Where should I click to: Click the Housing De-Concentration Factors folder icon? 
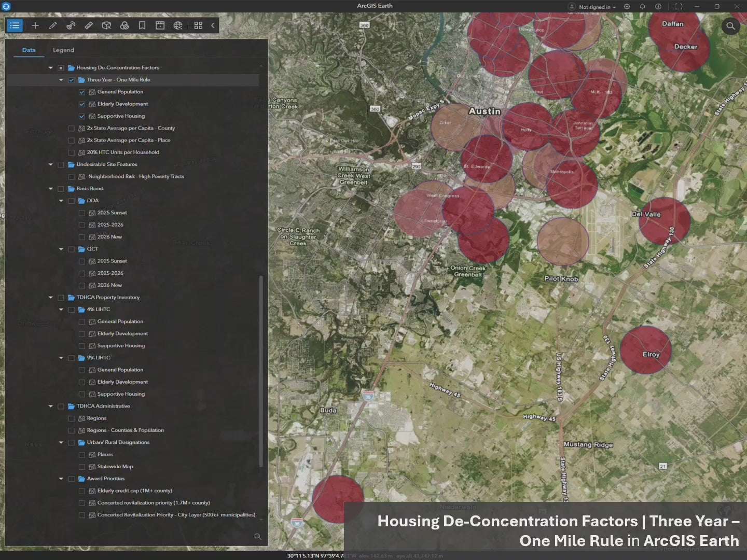pyautogui.click(x=71, y=68)
